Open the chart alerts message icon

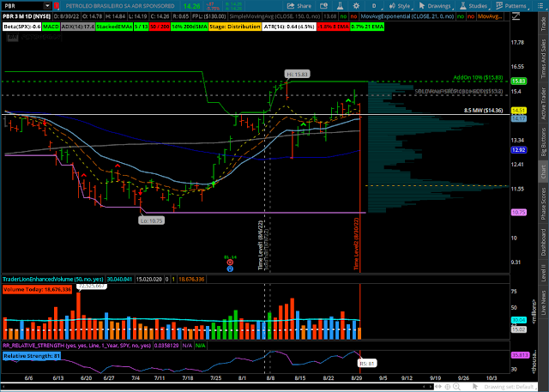pyautogui.click(x=323, y=6)
